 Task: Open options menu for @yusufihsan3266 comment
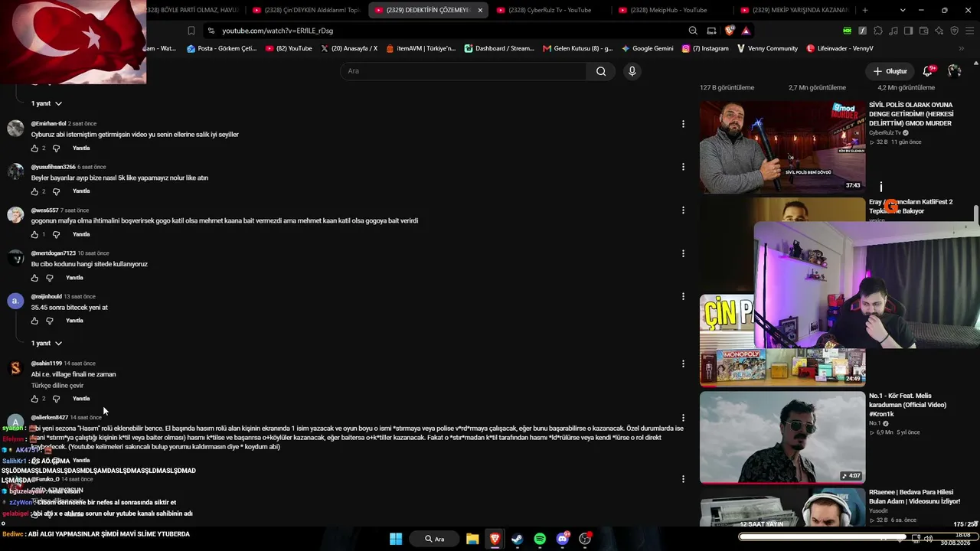point(683,167)
